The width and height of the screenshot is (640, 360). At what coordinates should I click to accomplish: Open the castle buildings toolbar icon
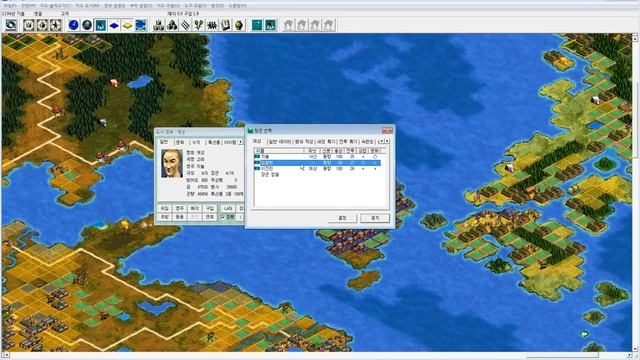[x=159, y=25]
